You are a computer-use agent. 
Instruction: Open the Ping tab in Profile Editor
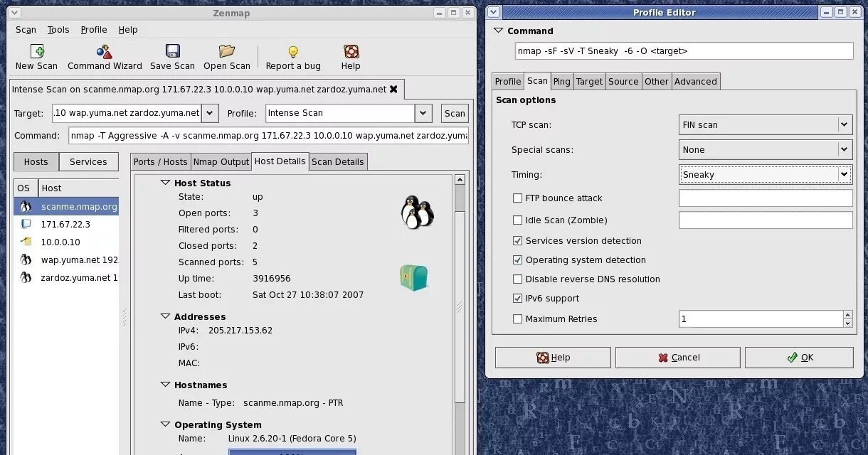(562, 82)
